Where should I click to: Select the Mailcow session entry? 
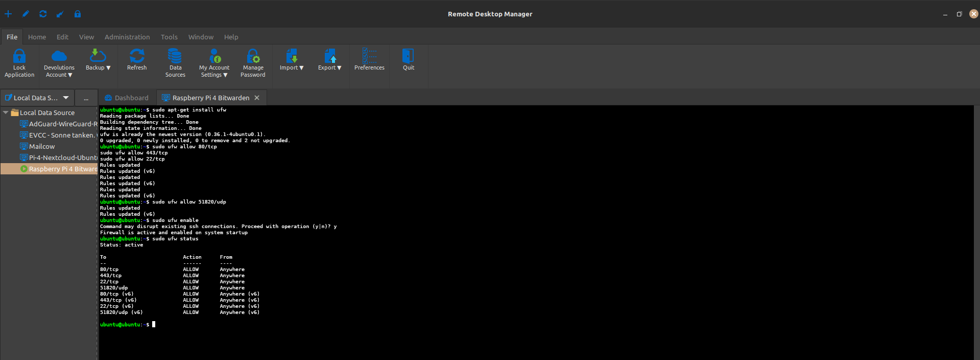point(42,146)
